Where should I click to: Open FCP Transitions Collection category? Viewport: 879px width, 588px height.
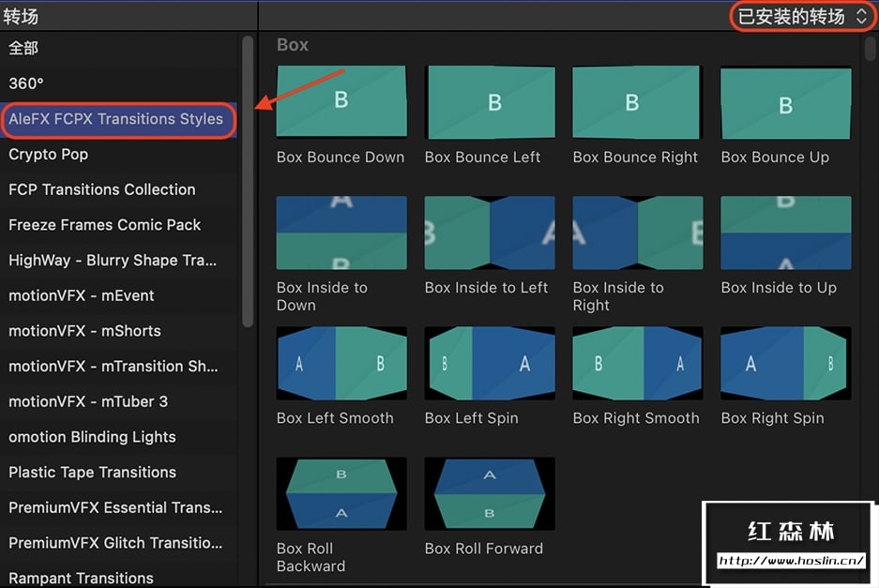[118, 189]
